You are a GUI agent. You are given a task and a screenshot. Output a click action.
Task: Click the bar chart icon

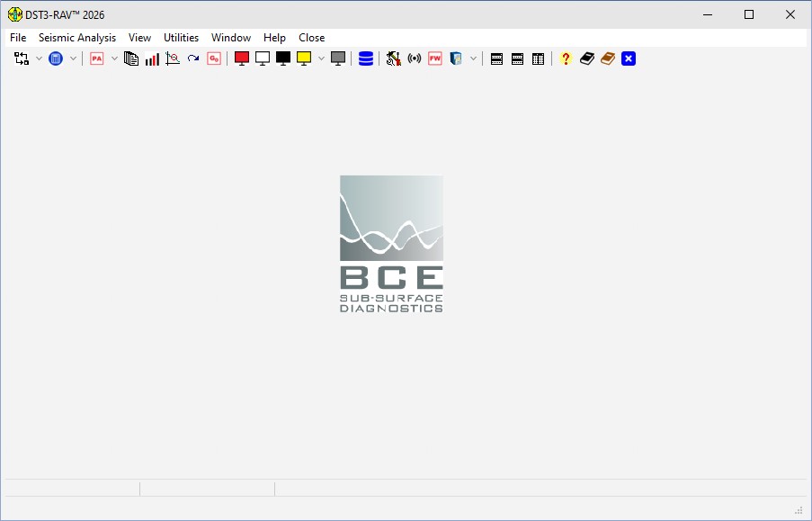click(x=152, y=58)
